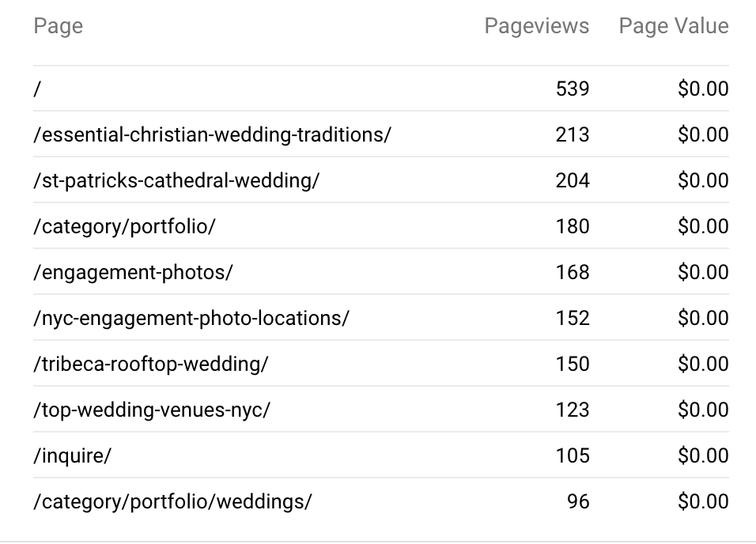Open /inquire/ page link
Image resolution: width=756 pixels, height=544 pixels.
pyautogui.click(x=72, y=455)
